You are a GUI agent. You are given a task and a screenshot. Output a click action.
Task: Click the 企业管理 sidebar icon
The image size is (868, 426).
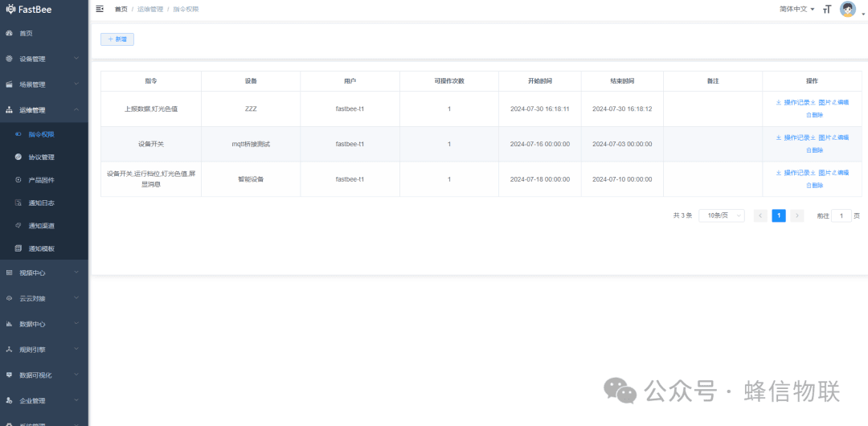pyautogui.click(x=9, y=400)
